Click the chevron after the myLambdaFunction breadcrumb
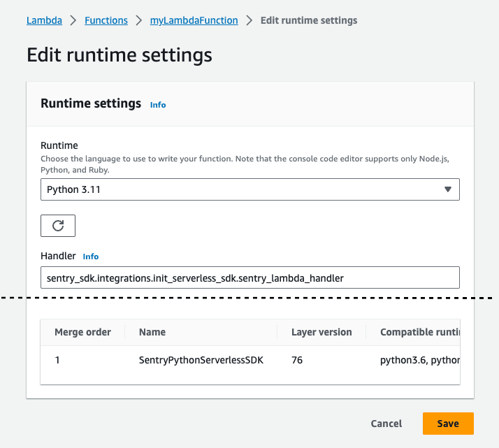Viewport: 499px width, 448px height. click(249, 20)
